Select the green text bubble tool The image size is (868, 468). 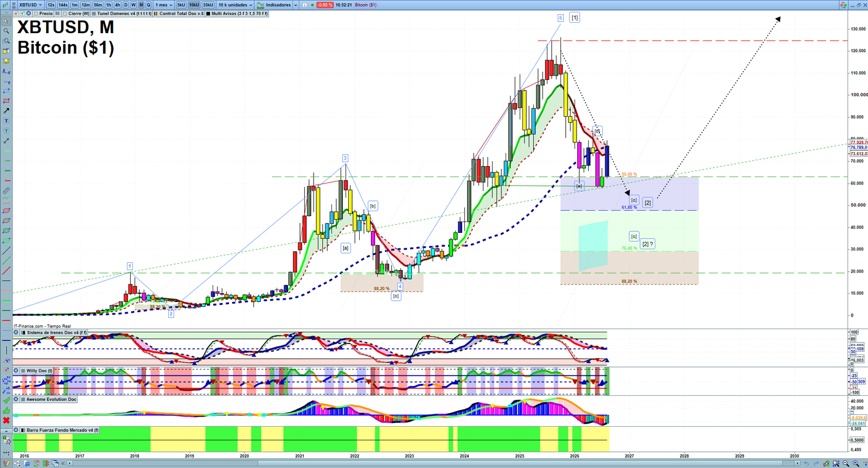coord(6,131)
